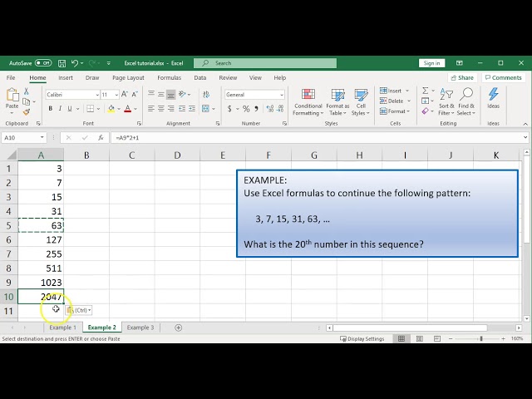Click the zoom slider handle
The height and width of the screenshot is (399, 532).
[481, 338]
